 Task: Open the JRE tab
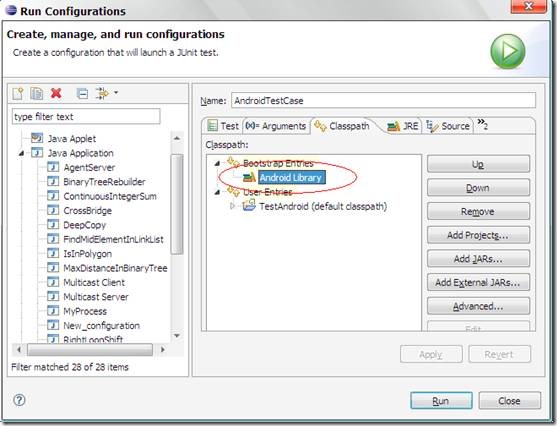tap(402, 126)
